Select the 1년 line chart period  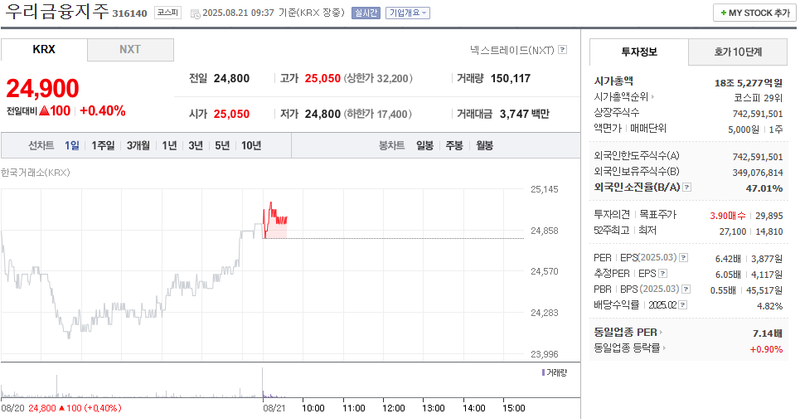169,145
